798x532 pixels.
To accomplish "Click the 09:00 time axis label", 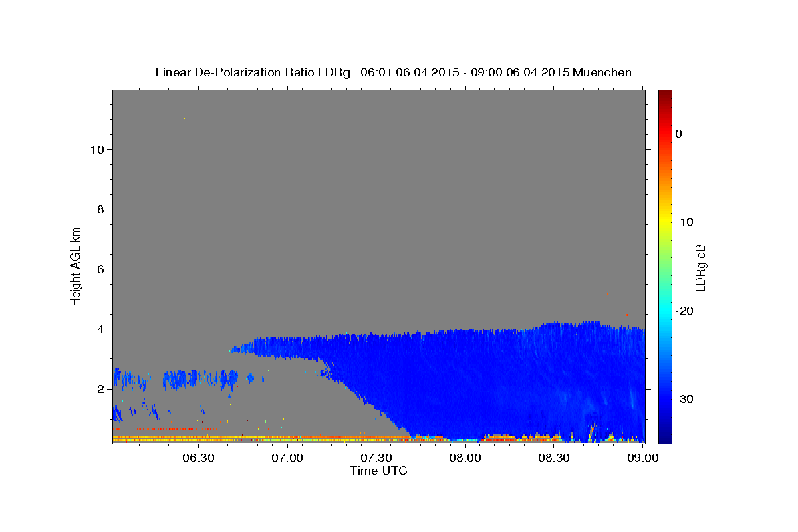I will 642,458.
